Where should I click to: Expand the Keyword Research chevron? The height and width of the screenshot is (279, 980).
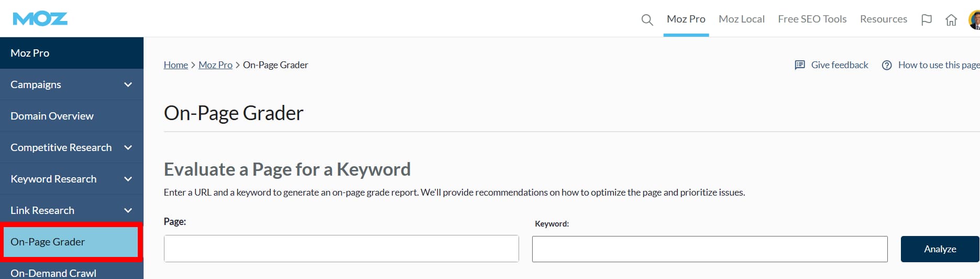pyautogui.click(x=128, y=179)
